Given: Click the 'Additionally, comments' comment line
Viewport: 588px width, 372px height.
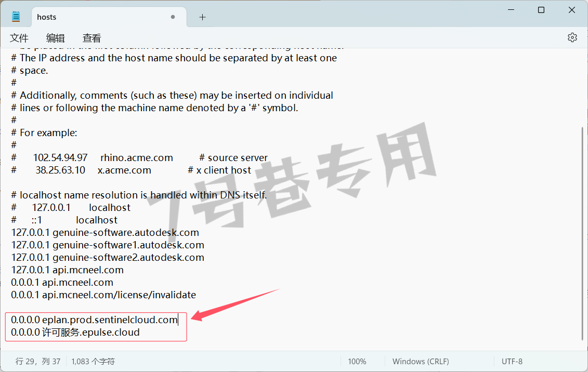Looking at the screenshot, I should (172, 96).
